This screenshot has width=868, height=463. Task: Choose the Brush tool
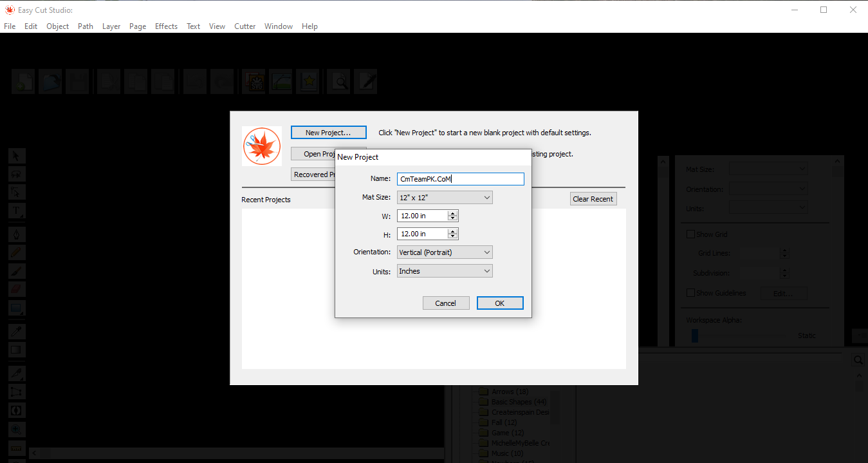[17, 271]
